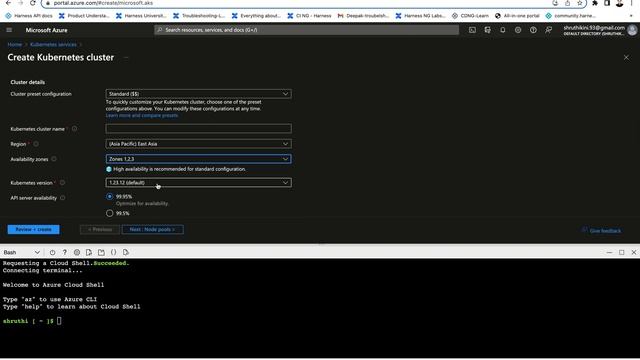640x360 pixels.
Task: Open Kubernetes version dropdown
Action: [198, 182]
